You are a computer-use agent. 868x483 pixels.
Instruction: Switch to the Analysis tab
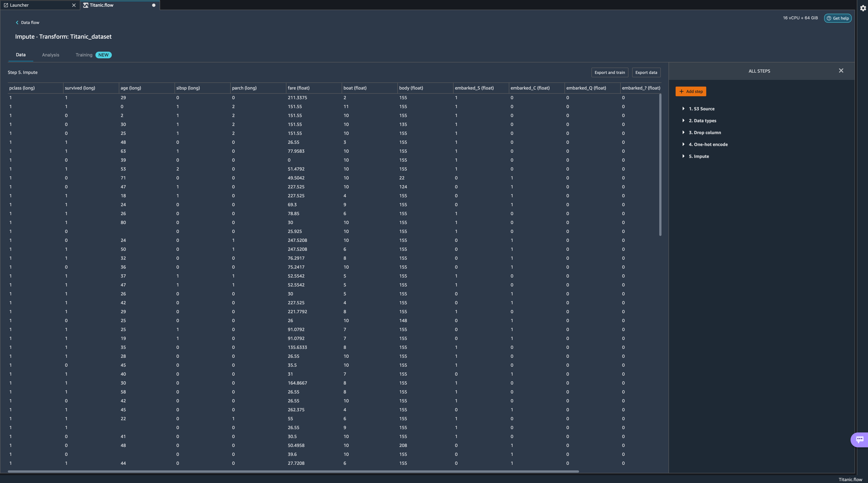coord(51,55)
